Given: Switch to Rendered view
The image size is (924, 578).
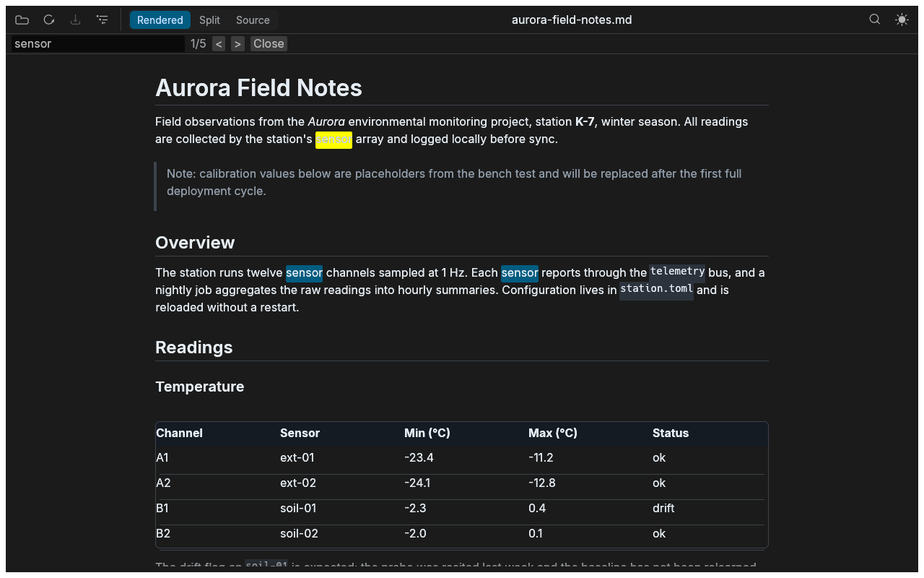Looking at the screenshot, I should (x=160, y=20).
